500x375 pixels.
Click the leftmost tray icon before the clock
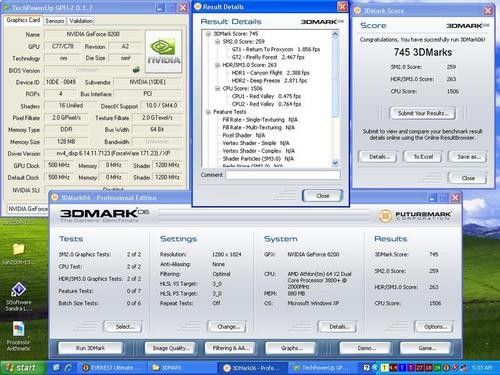click(366, 368)
